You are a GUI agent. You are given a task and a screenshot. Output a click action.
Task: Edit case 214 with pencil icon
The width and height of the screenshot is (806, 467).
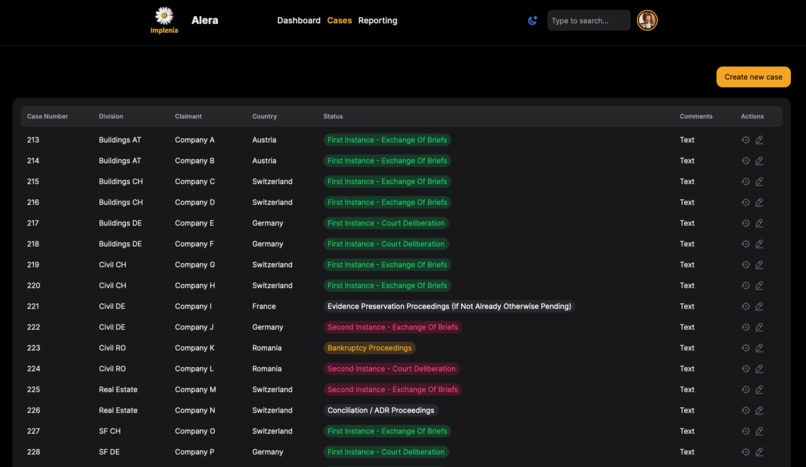[759, 161]
